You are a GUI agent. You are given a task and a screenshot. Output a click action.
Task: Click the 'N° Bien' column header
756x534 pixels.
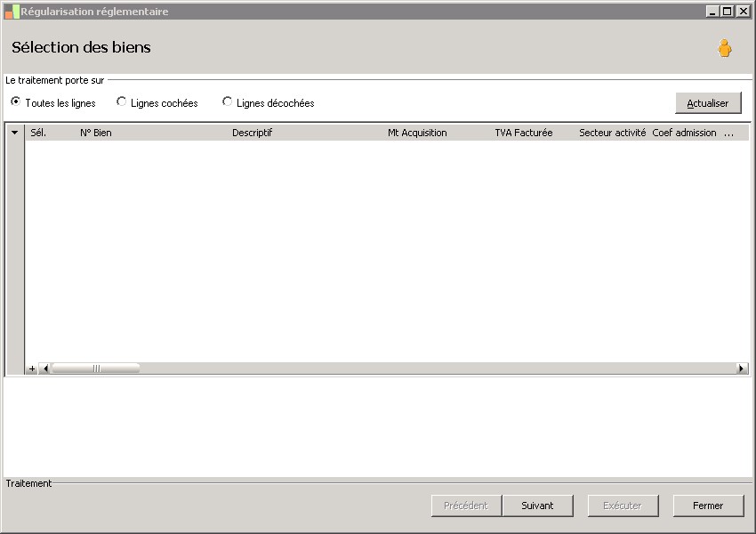point(96,133)
